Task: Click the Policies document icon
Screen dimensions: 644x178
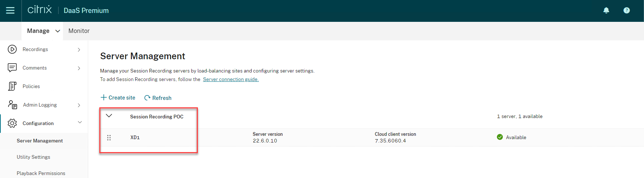Action: [x=12, y=86]
